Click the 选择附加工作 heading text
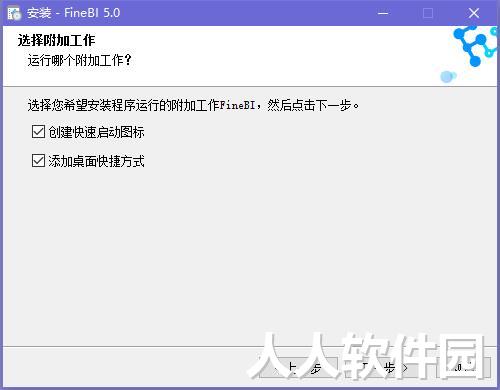 [56, 40]
